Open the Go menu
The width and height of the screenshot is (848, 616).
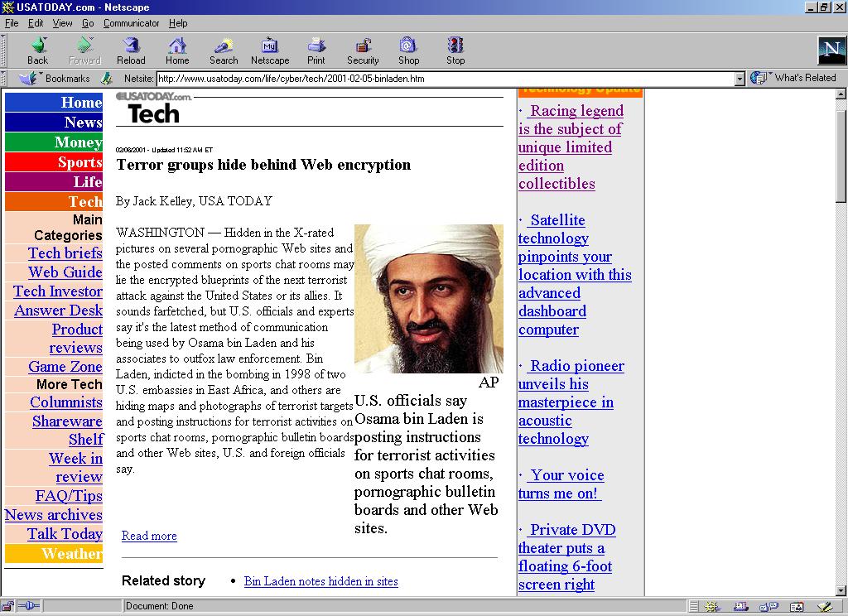pyautogui.click(x=88, y=23)
